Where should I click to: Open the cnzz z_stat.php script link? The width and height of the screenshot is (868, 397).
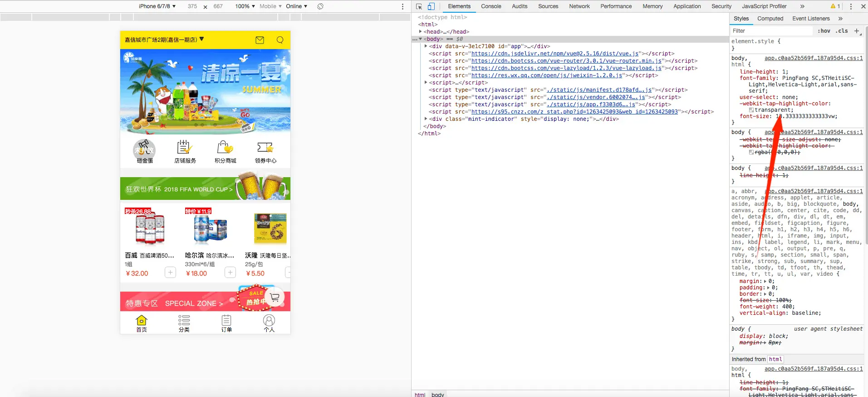(574, 112)
